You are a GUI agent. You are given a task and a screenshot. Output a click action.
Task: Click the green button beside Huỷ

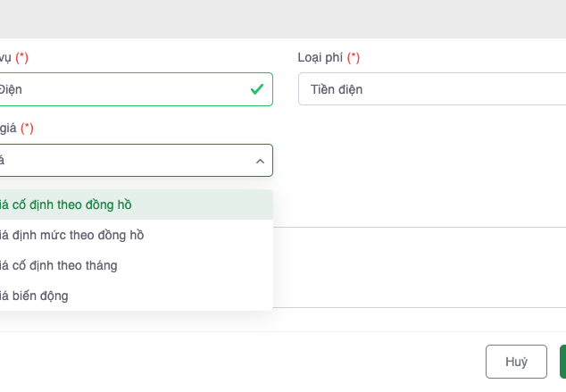(562, 362)
